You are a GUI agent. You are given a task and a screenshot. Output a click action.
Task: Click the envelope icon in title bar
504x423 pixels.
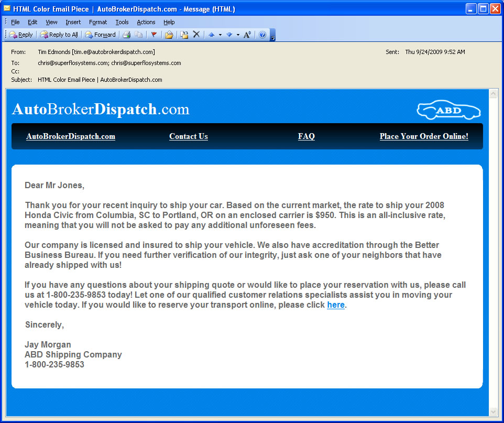tap(7, 8)
